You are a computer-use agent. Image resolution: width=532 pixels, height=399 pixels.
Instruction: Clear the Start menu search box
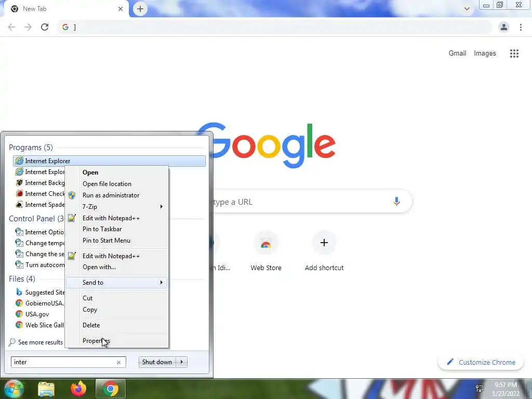(119, 362)
